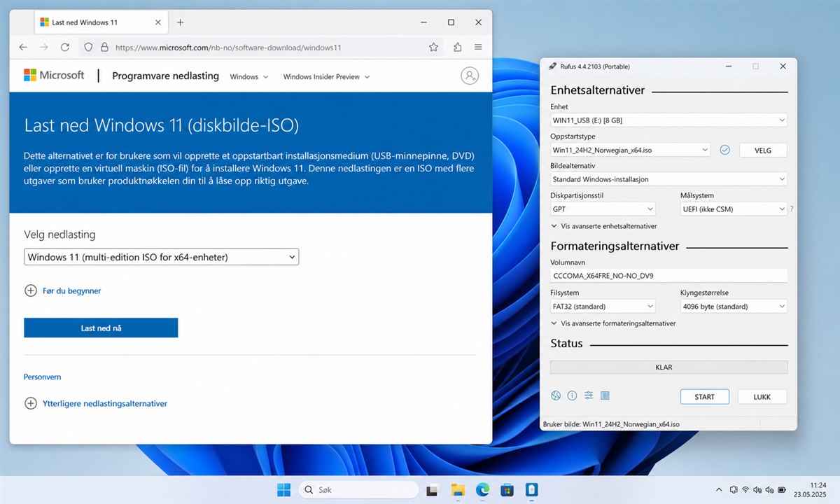Screen dimensions: 840x504
Task: Open Rufus language selection globe icon
Action: tap(556, 395)
